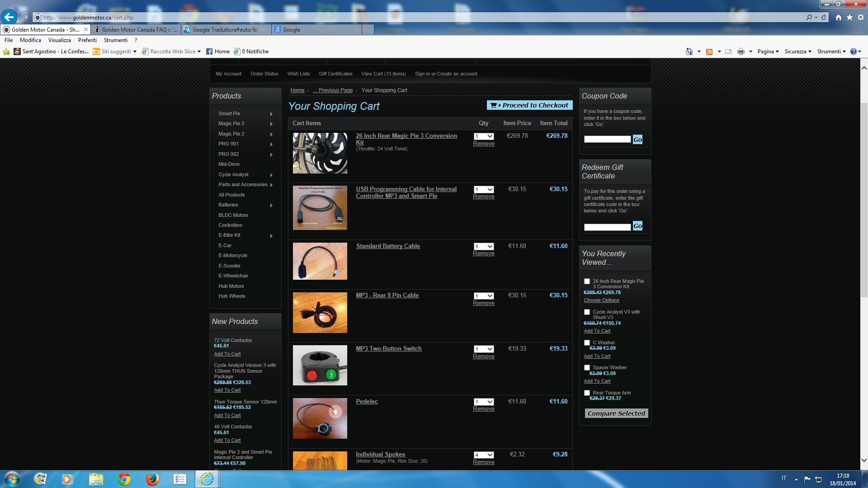Open the IE Home icon at top right
The image size is (868, 488).
coord(839,17)
